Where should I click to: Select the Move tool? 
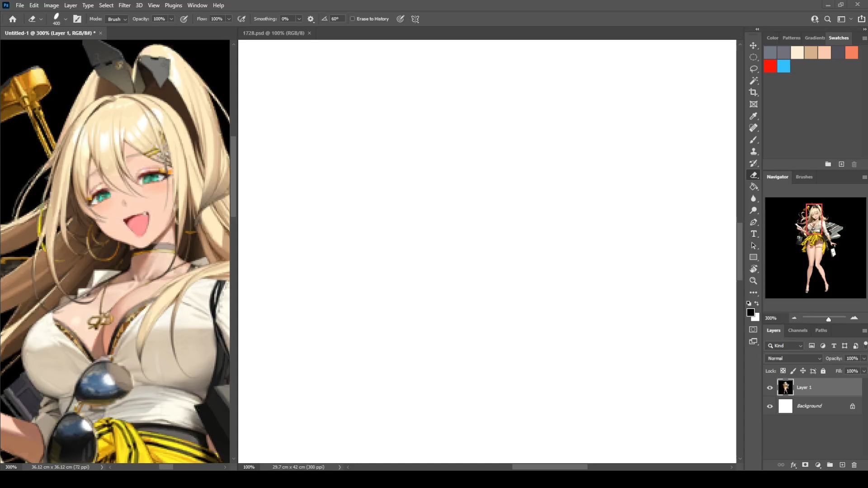(753, 46)
